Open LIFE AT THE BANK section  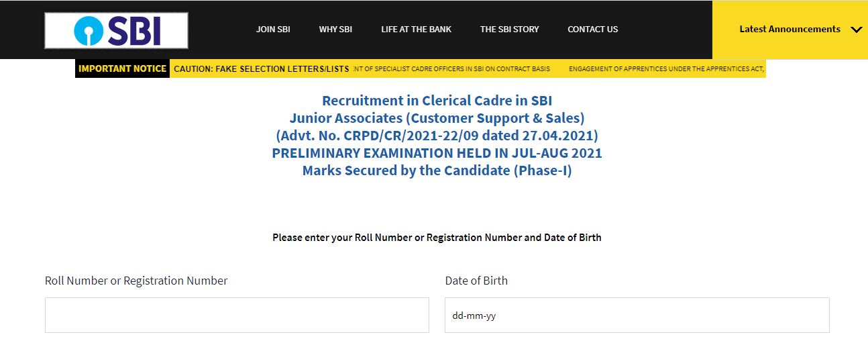416,30
